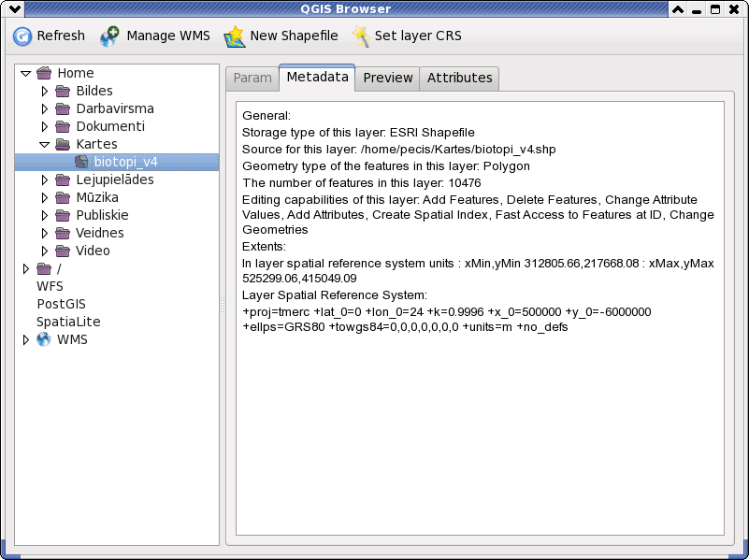Image resolution: width=749 pixels, height=560 pixels.
Task: Click the Lejupielādes folder icon
Action: (63, 179)
